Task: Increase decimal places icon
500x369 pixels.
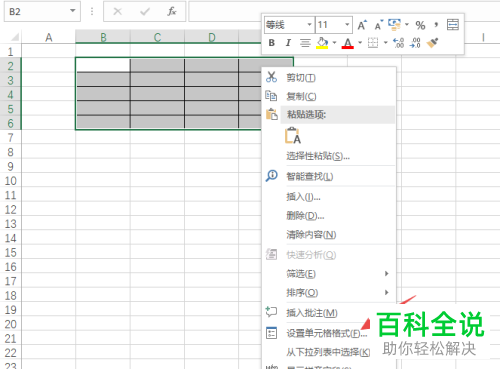Action: (399, 43)
